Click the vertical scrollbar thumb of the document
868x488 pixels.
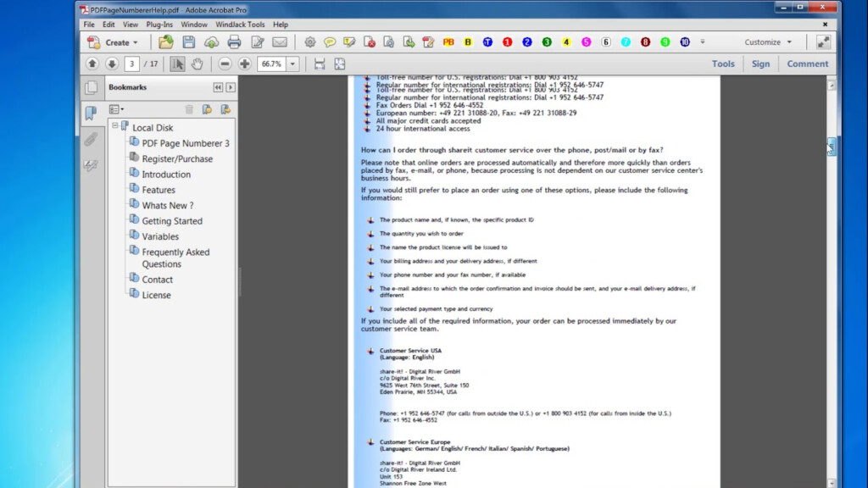[x=832, y=147]
